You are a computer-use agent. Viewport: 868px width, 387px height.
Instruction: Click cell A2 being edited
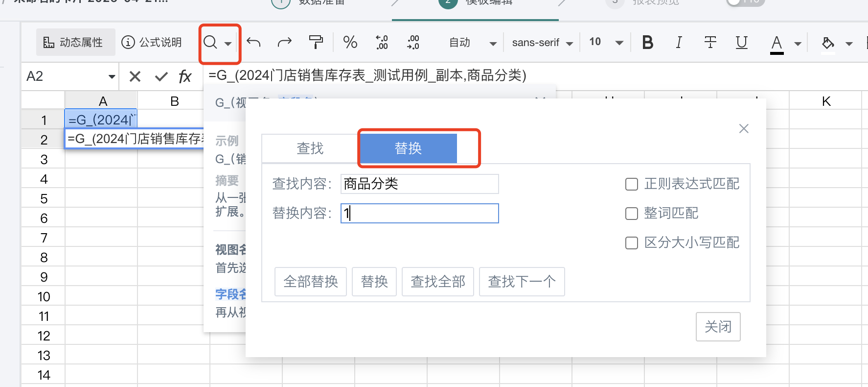click(135, 139)
